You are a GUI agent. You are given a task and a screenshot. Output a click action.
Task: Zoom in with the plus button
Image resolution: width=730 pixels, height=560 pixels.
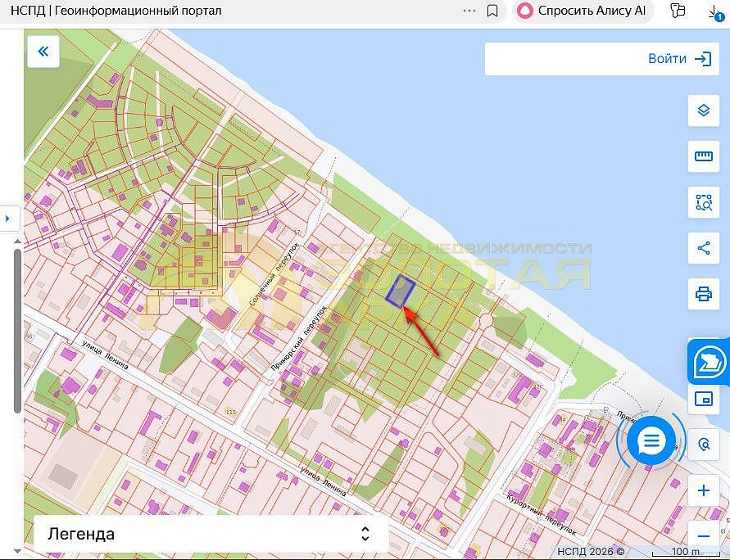[704, 490]
